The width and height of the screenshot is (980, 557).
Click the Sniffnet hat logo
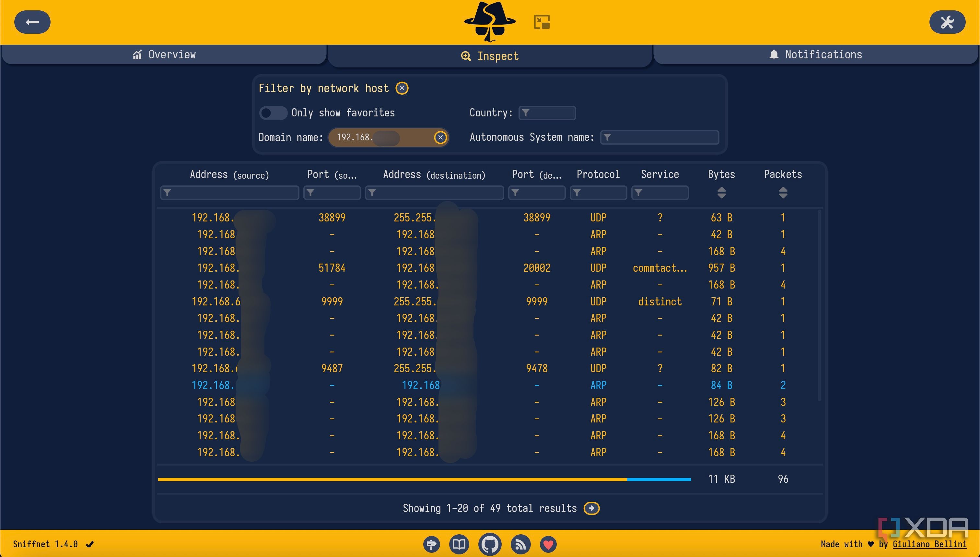click(x=490, y=22)
